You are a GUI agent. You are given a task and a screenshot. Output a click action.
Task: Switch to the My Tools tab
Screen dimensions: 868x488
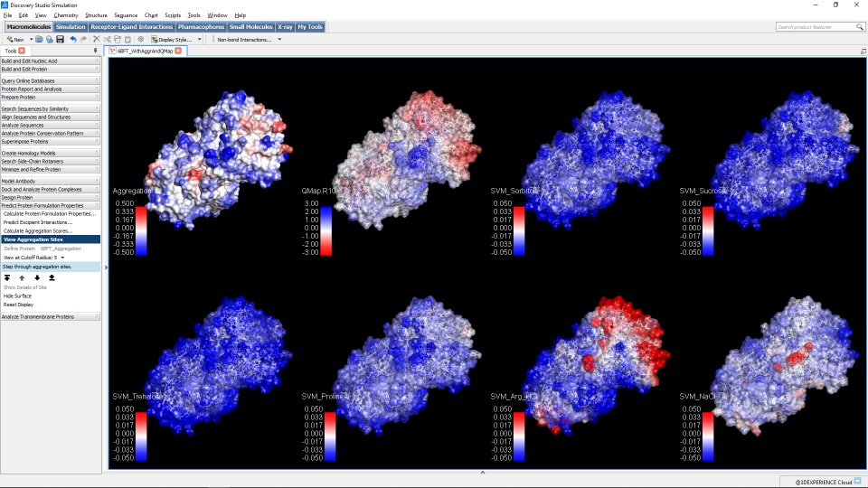tap(310, 26)
